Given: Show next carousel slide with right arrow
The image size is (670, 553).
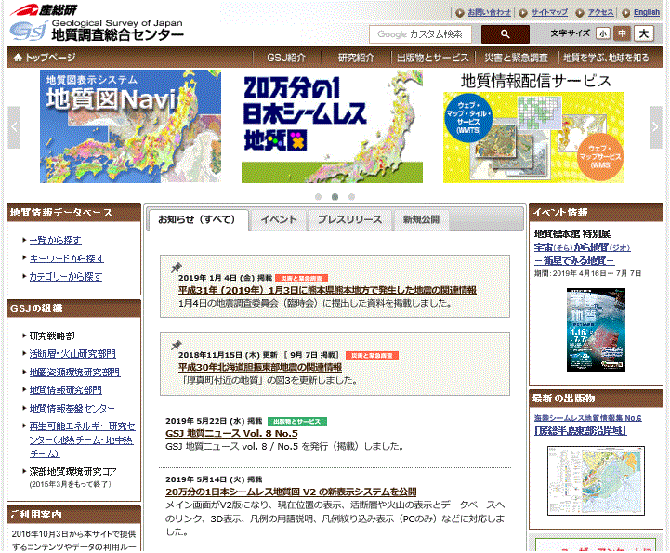Looking at the screenshot, I should [656, 127].
